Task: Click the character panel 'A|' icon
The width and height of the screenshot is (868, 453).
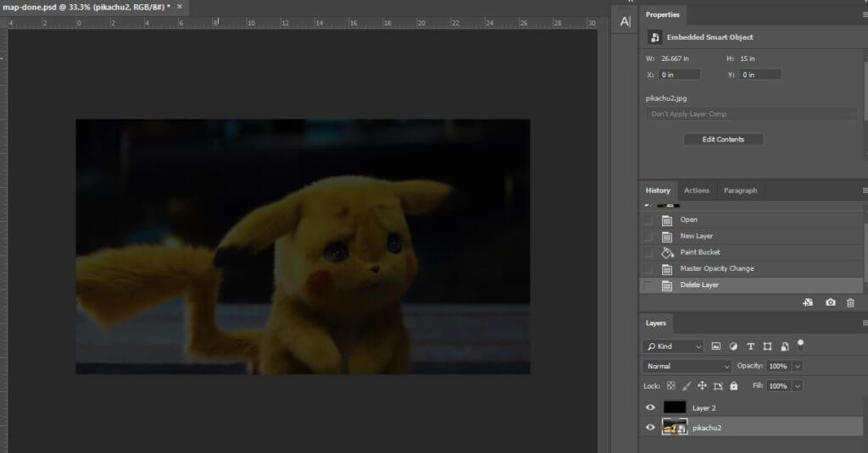Action: pyautogui.click(x=626, y=21)
